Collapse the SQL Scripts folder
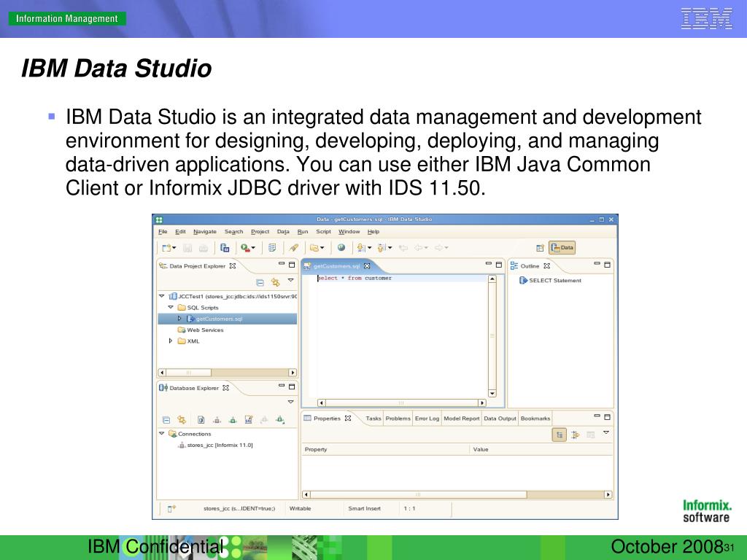The height and width of the screenshot is (560, 747). (171, 307)
